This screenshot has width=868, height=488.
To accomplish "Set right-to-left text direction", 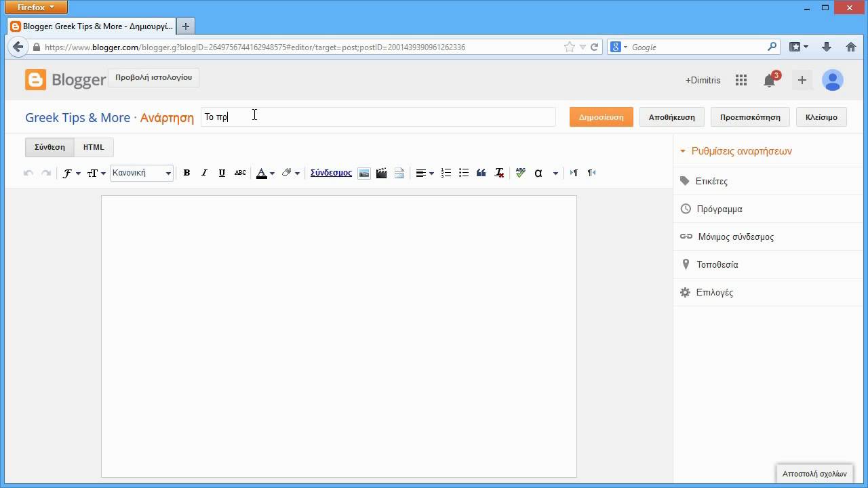I will pos(591,173).
